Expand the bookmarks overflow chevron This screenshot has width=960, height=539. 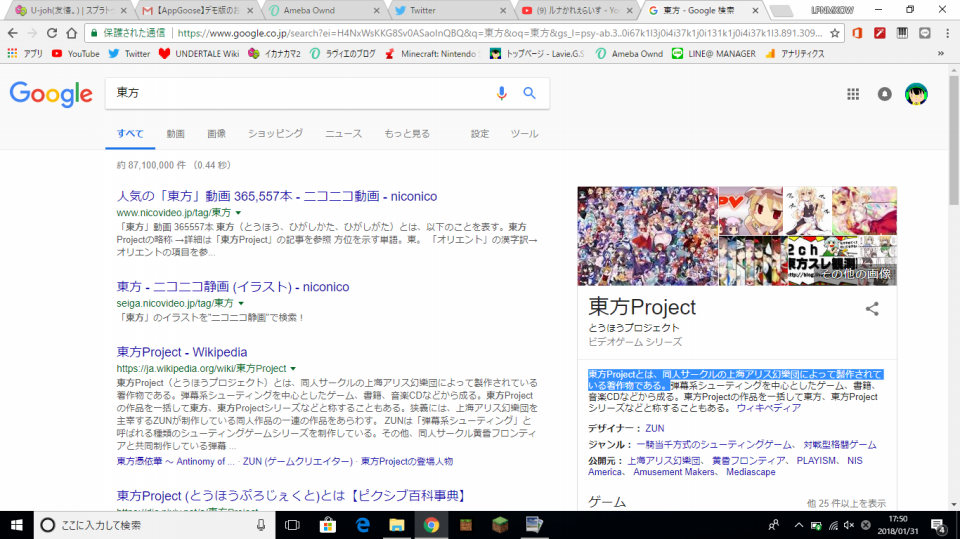[x=941, y=54]
